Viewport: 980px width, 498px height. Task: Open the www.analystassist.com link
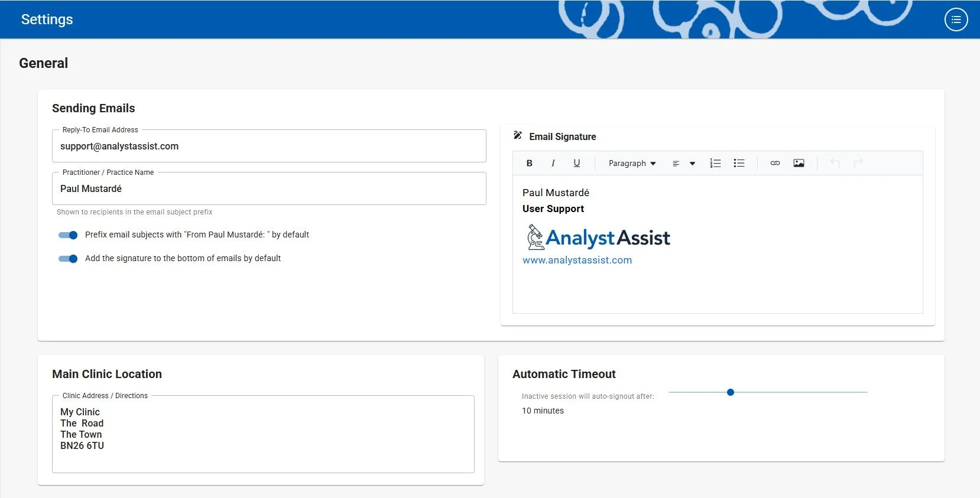[x=577, y=260]
